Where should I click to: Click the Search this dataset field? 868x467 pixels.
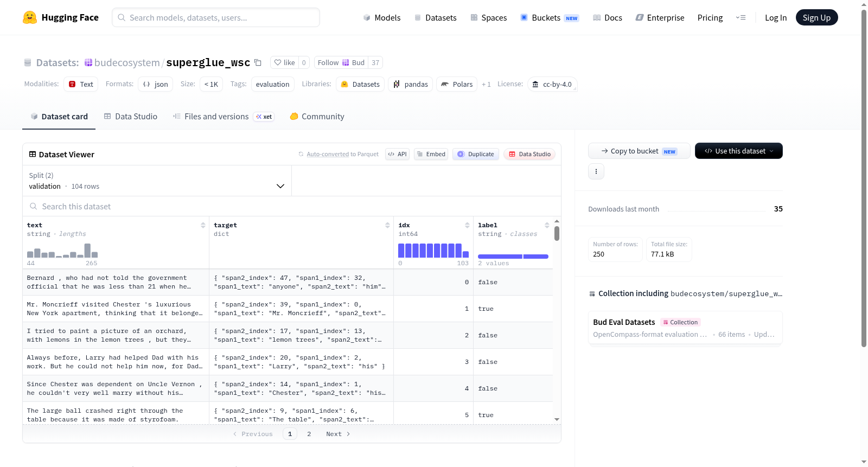click(292, 206)
